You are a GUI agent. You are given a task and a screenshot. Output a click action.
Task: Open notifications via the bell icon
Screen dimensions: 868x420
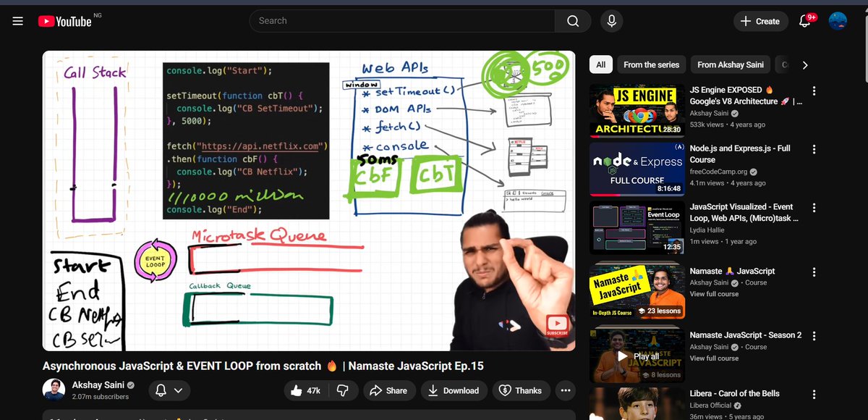click(x=804, y=21)
